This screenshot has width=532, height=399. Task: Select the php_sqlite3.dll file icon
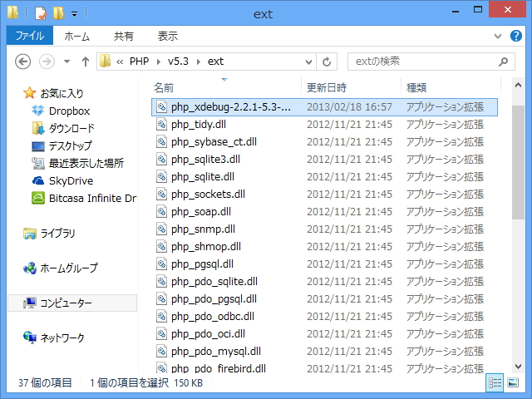point(161,159)
